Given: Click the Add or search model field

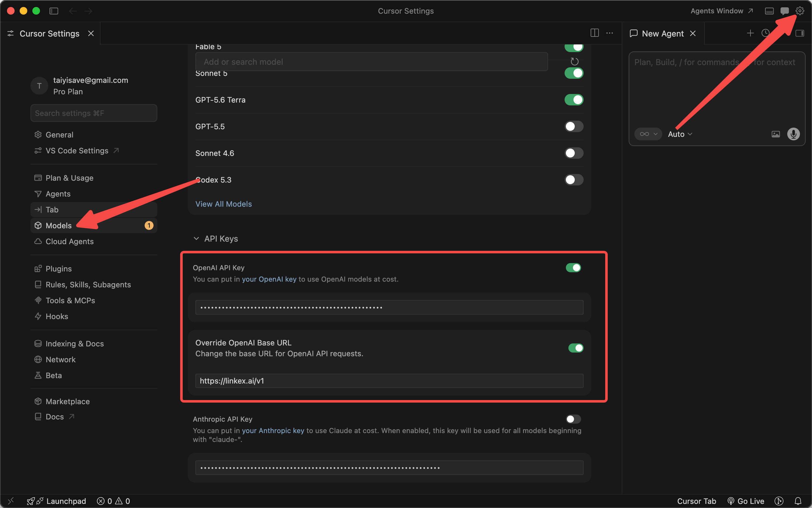Looking at the screenshot, I should point(371,62).
